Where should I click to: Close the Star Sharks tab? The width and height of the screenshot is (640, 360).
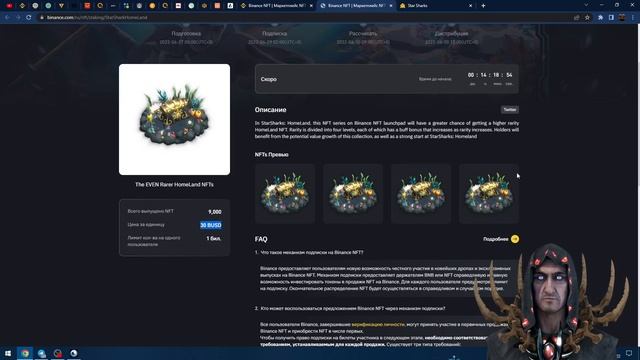point(470,6)
